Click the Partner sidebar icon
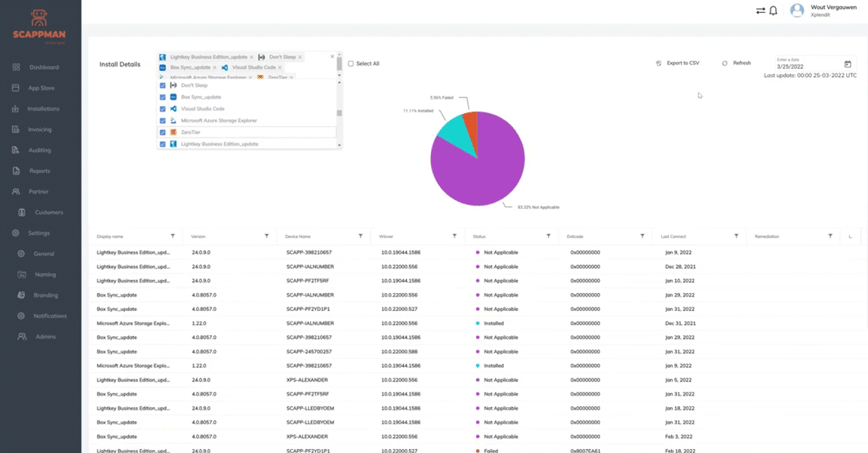This screenshot has width=868, height=453. (16, 192)
